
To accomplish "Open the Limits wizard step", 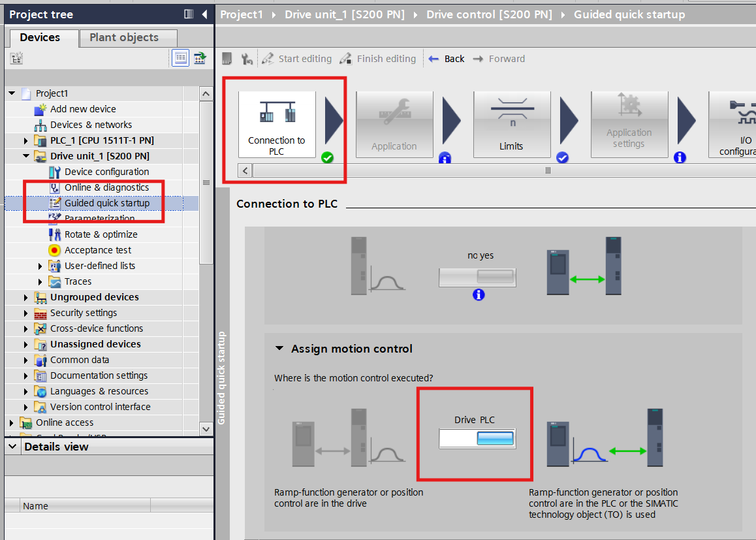I will [511, 124].
